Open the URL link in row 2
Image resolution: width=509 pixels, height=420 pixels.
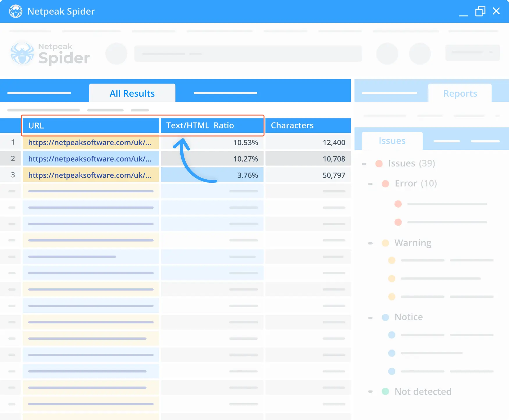click(x=90, y=159)
